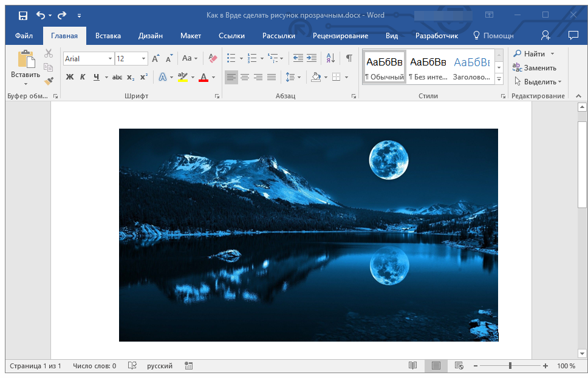Click the Clear Formatting eraser icon

[x=212, y=58]
